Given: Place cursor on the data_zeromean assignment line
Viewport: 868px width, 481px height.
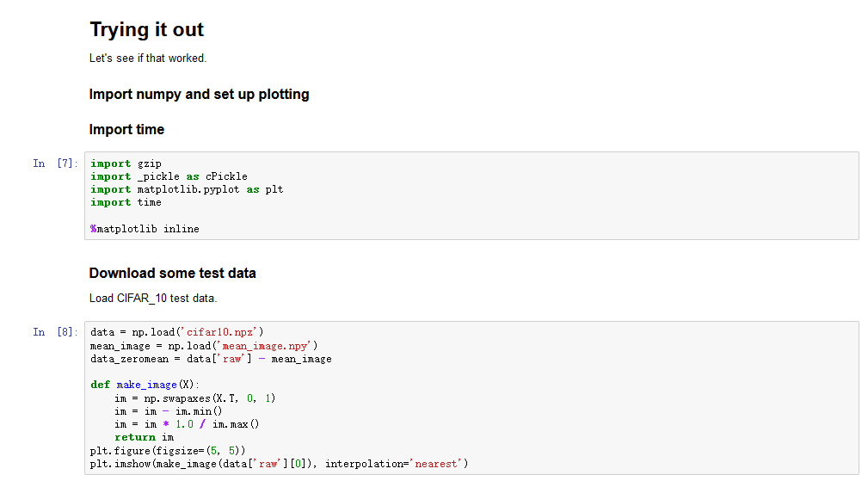Looking at the screenshot, I should (211, 359).
